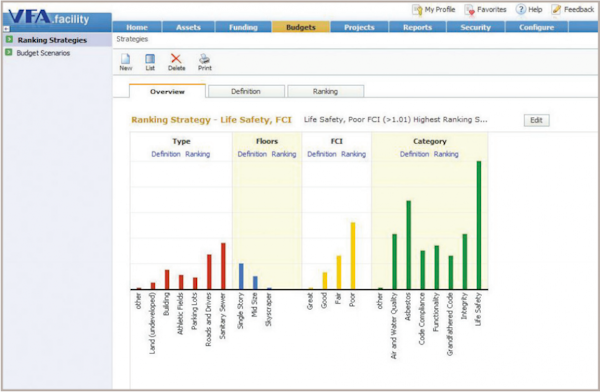Print using the printer icon
The image size is (600, 392).
coord(204,59)
